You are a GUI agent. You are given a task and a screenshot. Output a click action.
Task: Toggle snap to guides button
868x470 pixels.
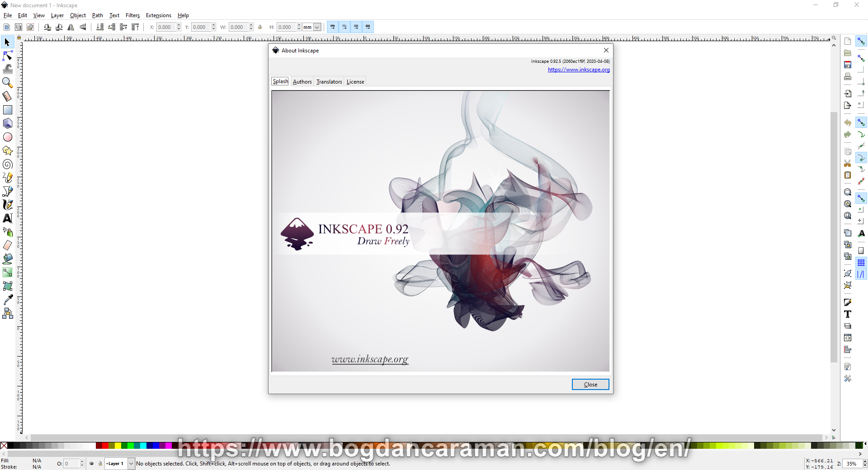click(x=861, y=274)
